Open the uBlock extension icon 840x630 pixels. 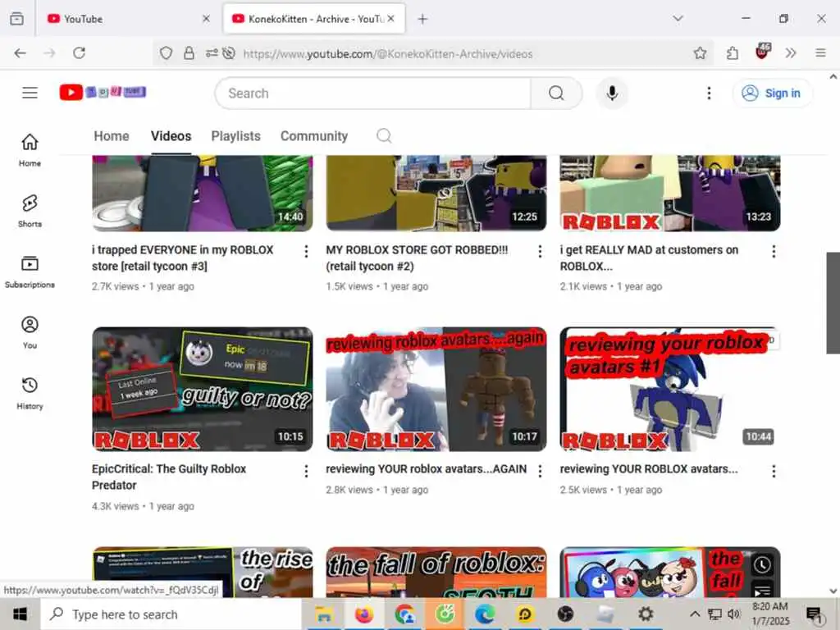coord(762,52)
